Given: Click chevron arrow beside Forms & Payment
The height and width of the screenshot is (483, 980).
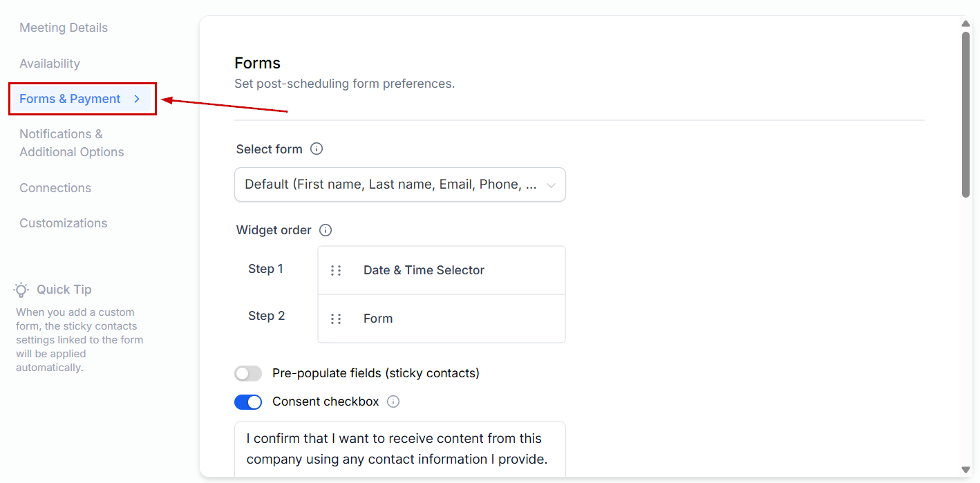Looking at the screenshot, I should pyautogui.click(x=137, y=99).
